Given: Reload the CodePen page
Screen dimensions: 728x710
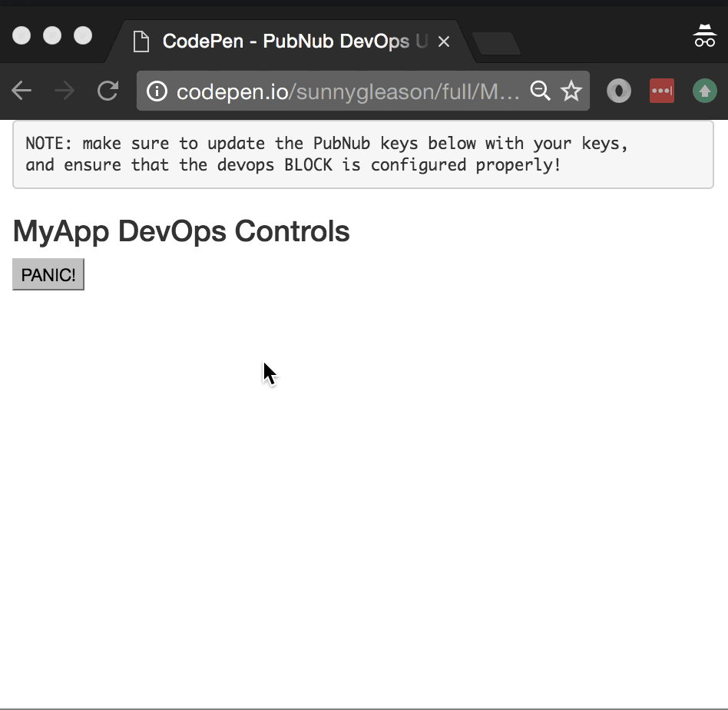Looking at the screenshot, I should [x=108, y=91].
